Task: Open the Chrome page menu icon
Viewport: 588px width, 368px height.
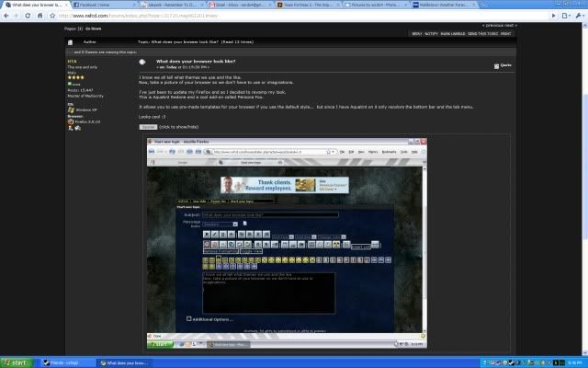Action: tap(566, 16)
